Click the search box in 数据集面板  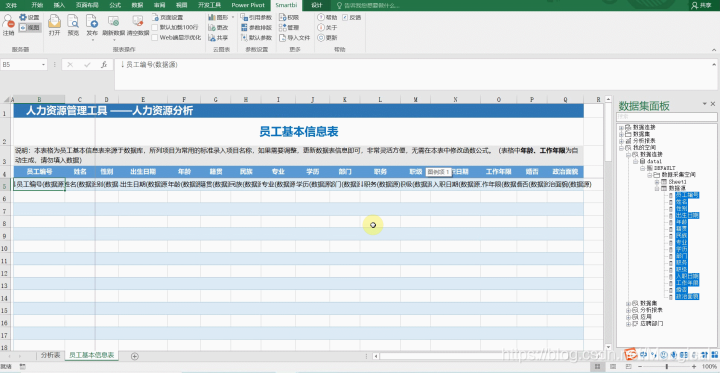[x=667, y=117]
